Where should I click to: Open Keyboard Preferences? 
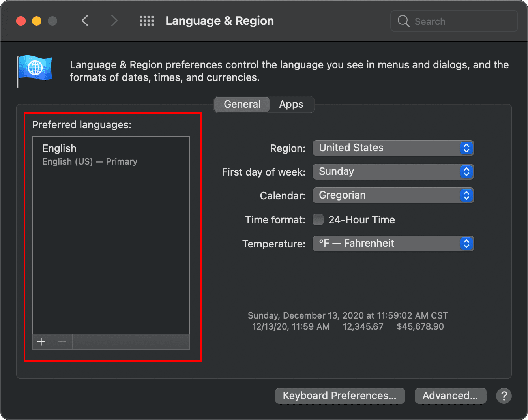pyautogui.click(x=340, y=396)
